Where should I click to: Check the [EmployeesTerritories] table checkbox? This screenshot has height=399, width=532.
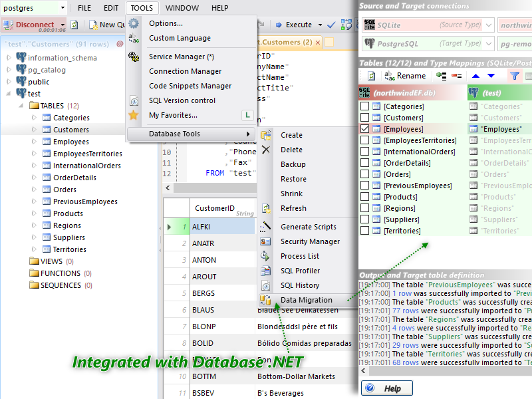(364, 140)
